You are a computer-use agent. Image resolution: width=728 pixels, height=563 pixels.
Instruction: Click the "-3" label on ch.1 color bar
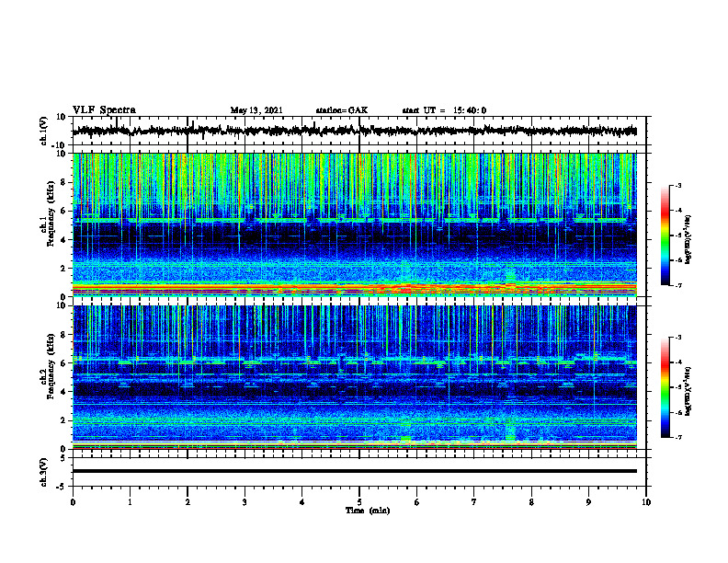click(677, 185)
